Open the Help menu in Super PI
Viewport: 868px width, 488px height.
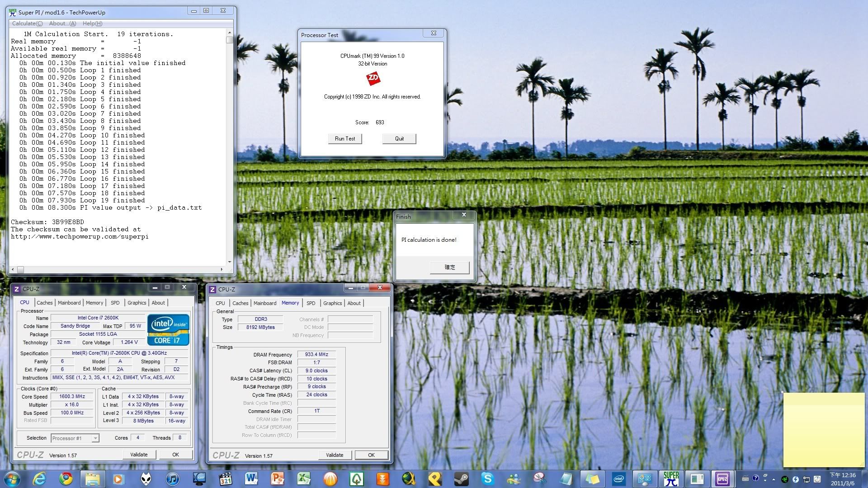(92, 23)
